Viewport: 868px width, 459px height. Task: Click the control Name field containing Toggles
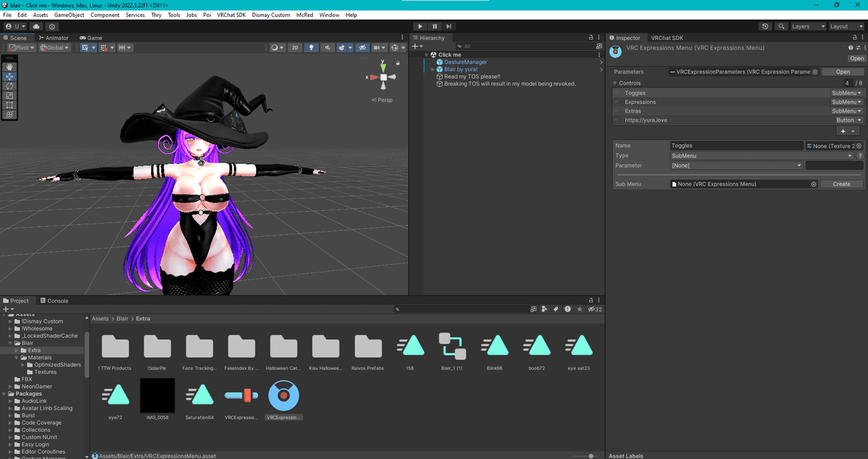pos(736,146)
